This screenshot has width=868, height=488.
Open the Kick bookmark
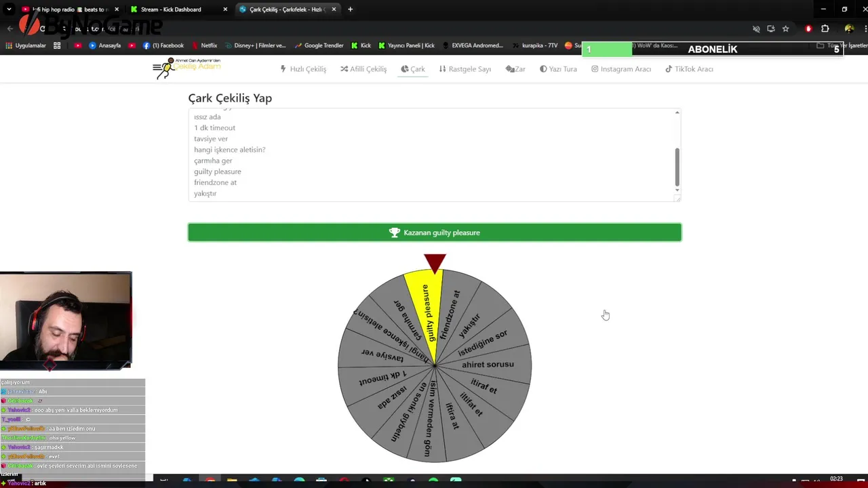click(361, 45)
